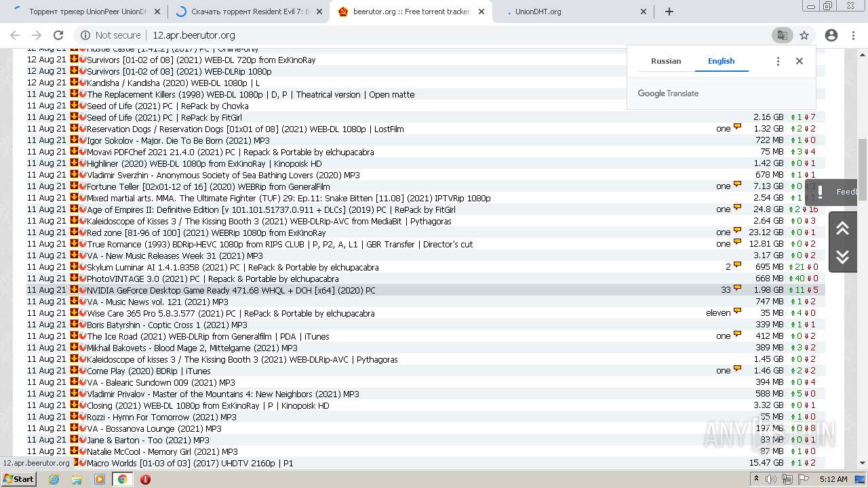
Task: Click the magnet icon for Come Play row
Action: 83,370
